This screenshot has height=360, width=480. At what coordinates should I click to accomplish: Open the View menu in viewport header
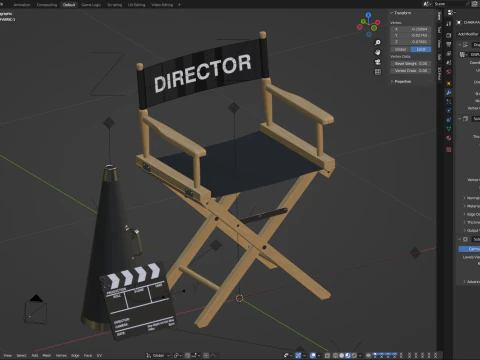[7, 355]
